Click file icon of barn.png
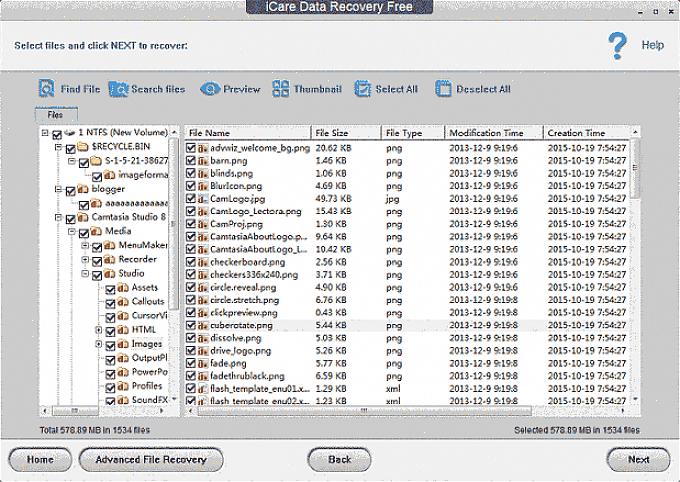This screenshot has height=482, width=680. point(203,161)
